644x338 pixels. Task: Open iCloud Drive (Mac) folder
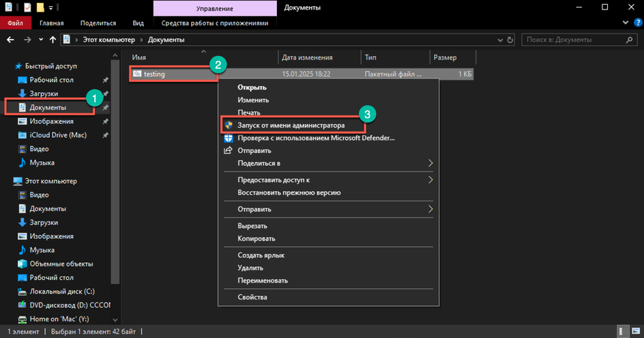tap(58, 135)
